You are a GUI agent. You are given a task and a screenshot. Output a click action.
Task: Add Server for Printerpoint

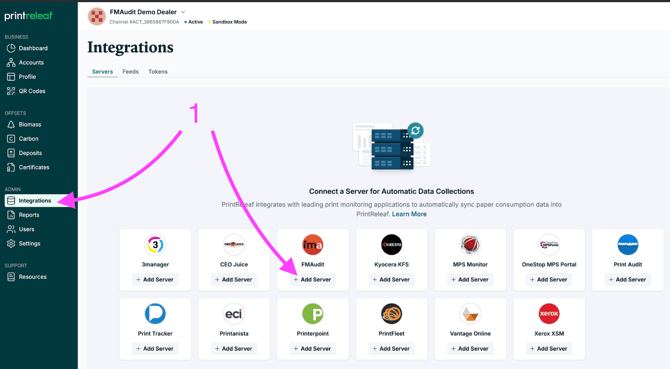[x=313, y=349]
